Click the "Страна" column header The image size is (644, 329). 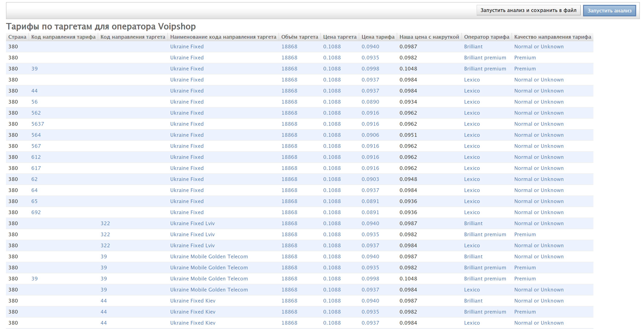(17, 37)
